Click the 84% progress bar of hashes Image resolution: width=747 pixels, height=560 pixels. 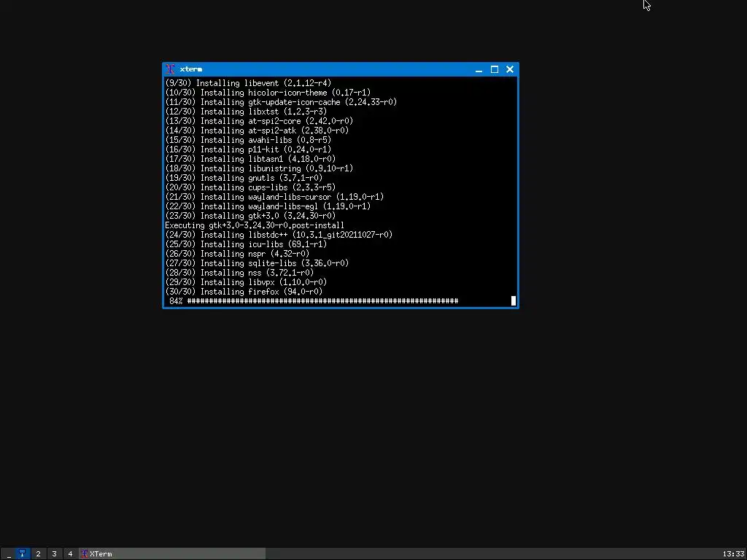click(322, 301)
